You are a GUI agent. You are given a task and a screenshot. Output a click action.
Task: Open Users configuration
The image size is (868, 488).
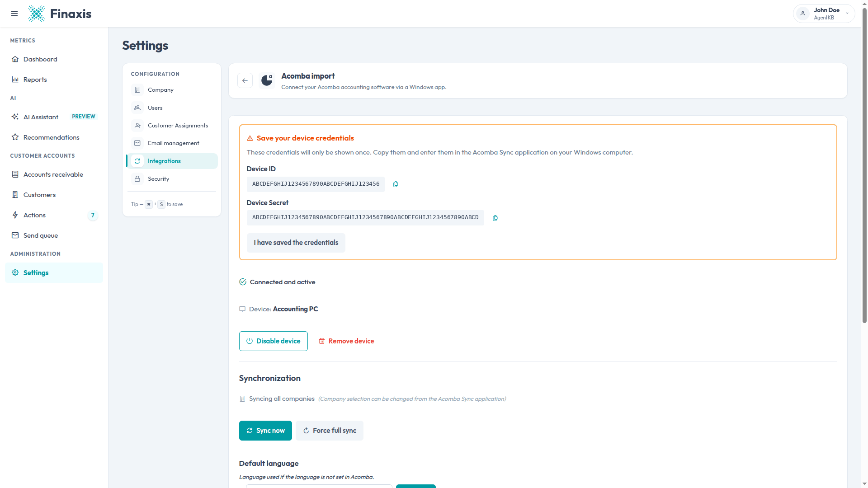[172, 108]
